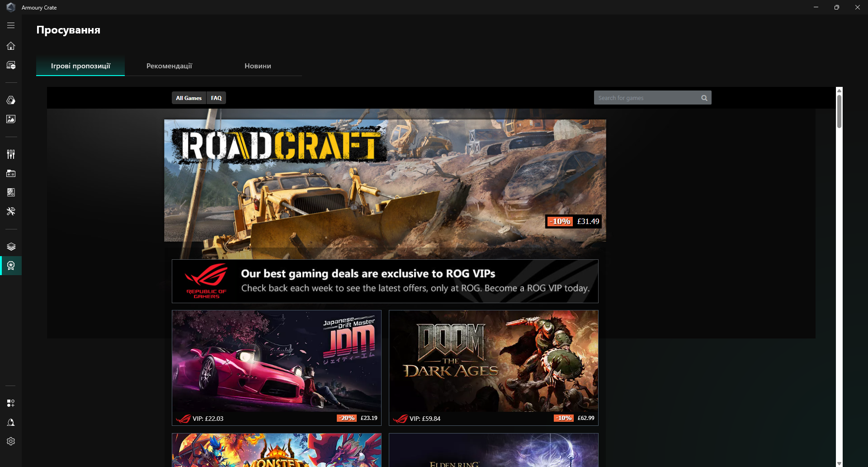Click the ROG VIP exclusive deals banner
This screenshot has width=868, height=467.
(x=385, y=281)
